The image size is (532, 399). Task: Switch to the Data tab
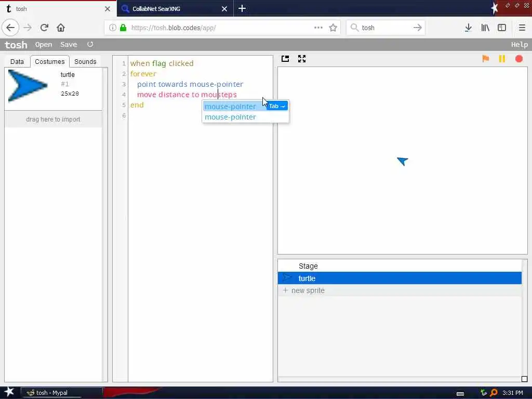click(x=17, y=61)
